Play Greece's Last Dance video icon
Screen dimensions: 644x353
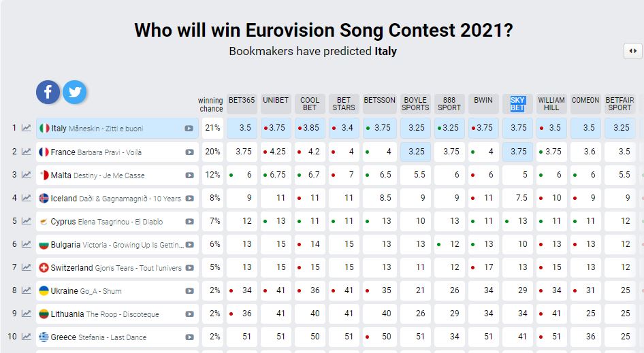click(189, 337)
